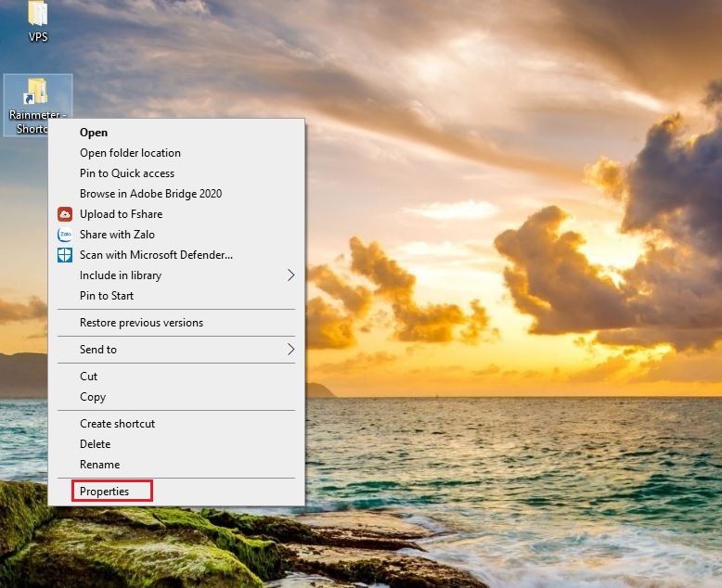Choose Scan with Microsoft Defender
This screenshot has height=588, width=722.
(x=176, y=255)
